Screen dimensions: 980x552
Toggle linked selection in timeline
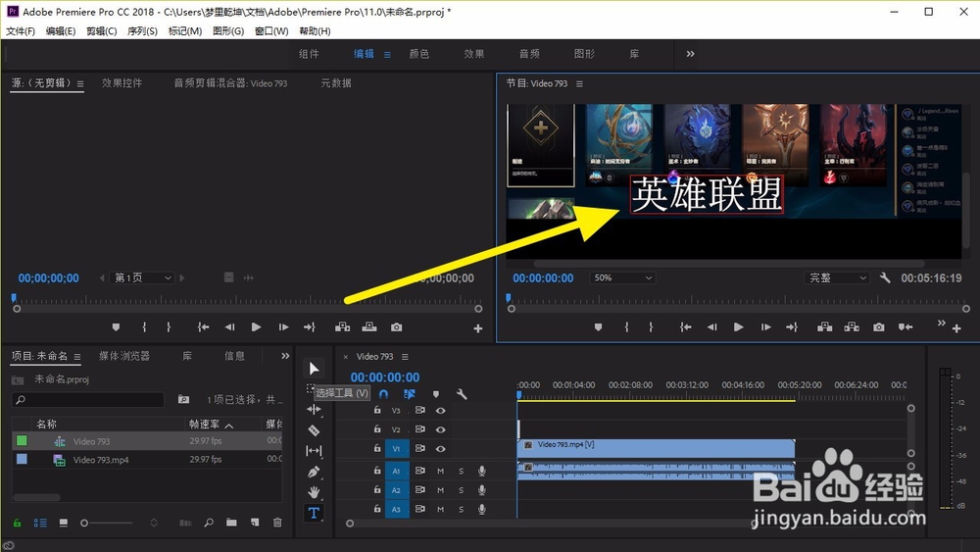(410, 394)
